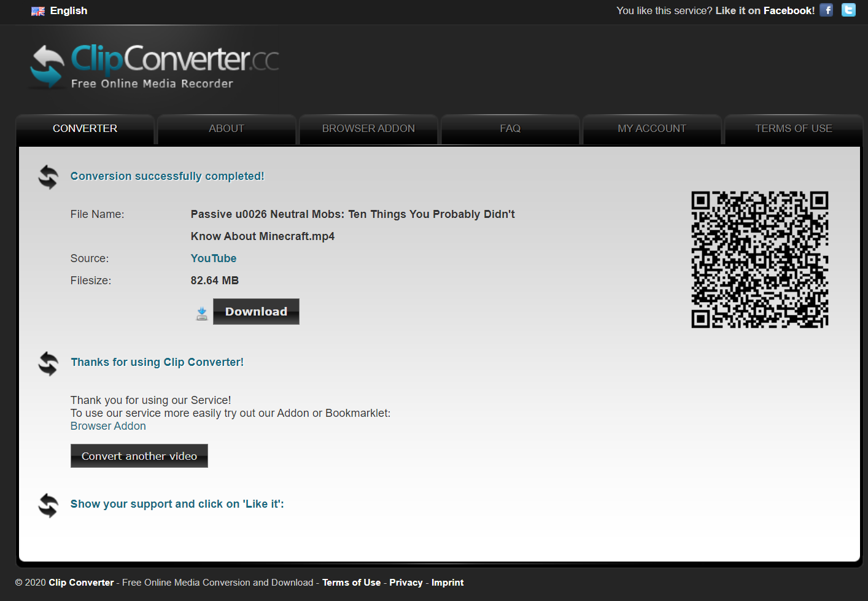
Task: Click the 'File Name:' label
Action: click(97, 214)
